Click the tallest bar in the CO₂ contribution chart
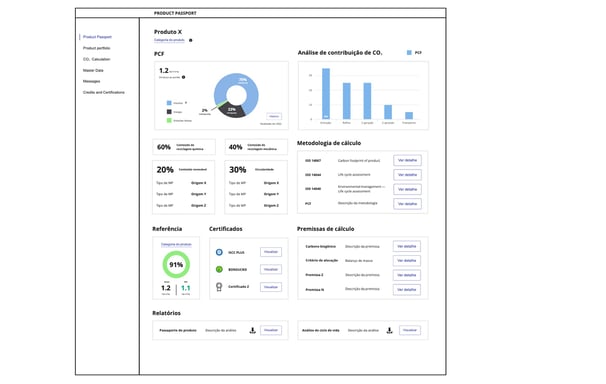The width and height of the screenshot is (606, 384). 326,93
